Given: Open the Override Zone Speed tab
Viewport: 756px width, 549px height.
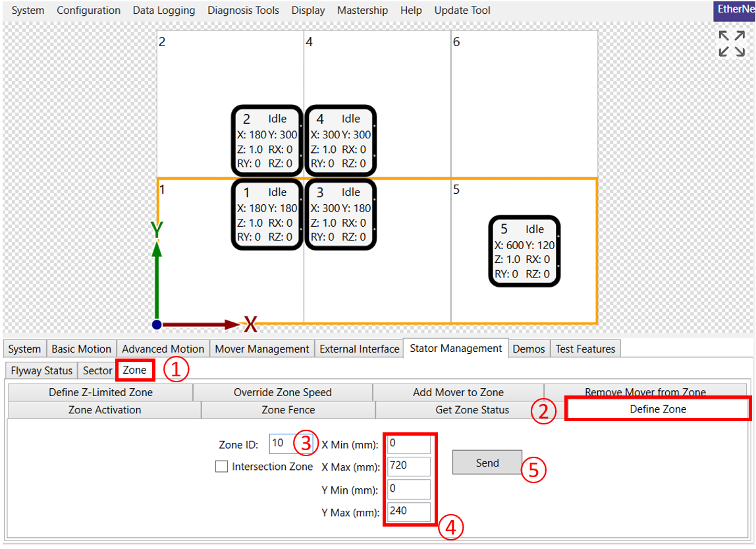Looking at the screenshot, I should point(283,392).
